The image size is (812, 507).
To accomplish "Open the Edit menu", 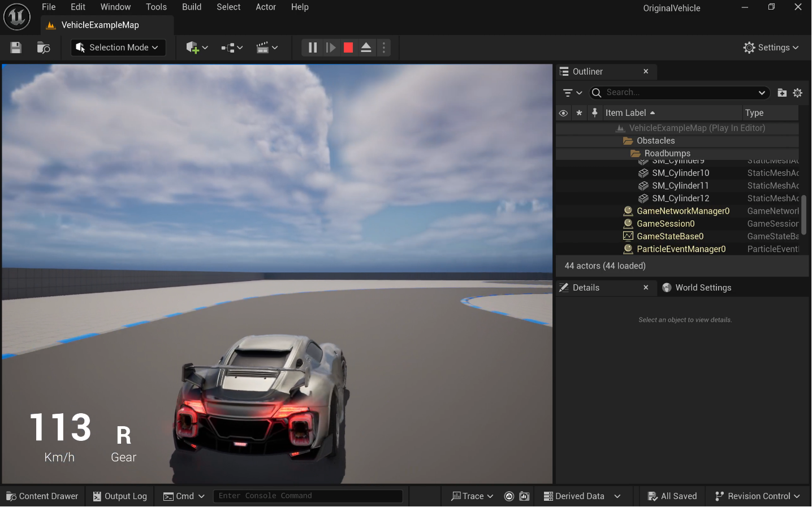I will pyautogui.click(x=78, y=7).
